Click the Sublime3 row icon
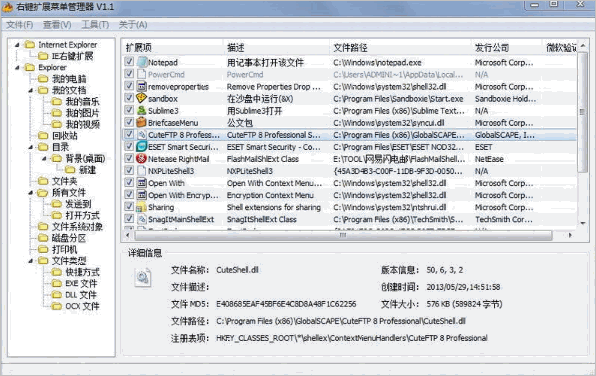This screenshot has height=376, width=596. [142, 111]
